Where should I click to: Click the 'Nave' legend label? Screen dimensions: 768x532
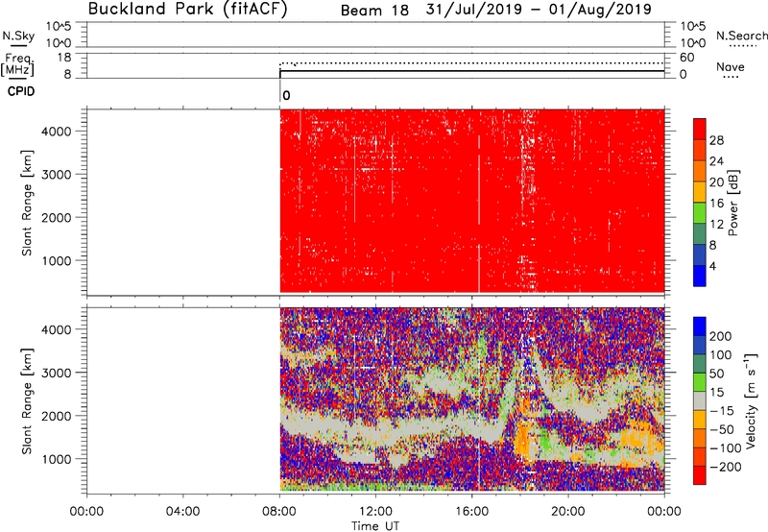(x=731, y=67)
